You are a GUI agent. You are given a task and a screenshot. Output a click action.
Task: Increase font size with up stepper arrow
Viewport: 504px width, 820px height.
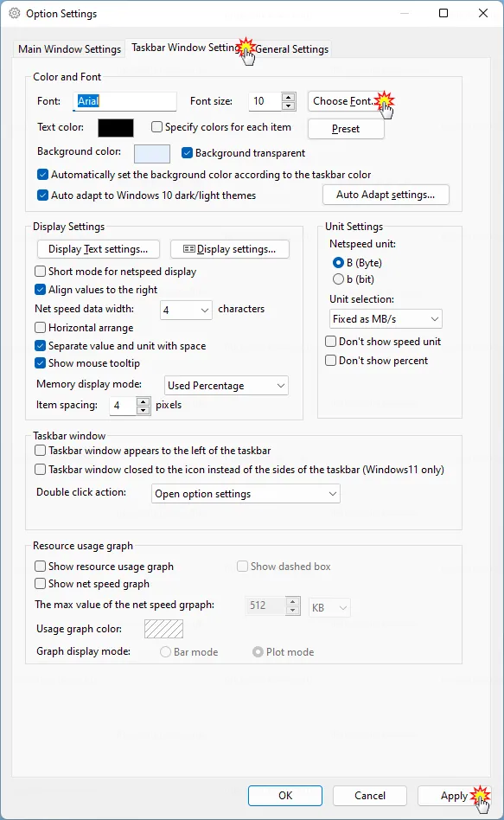pos(288,97)
